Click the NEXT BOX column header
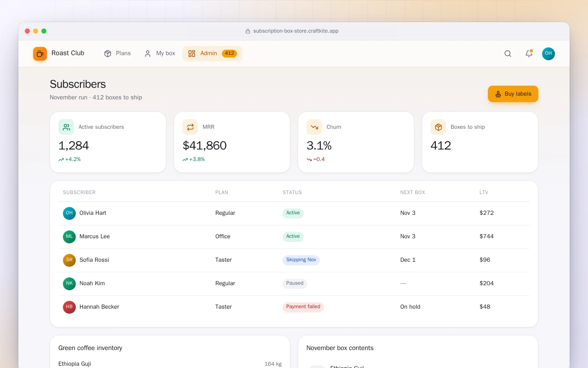The width and height of the screenshot is (588, 368). [x=413, y=192]
